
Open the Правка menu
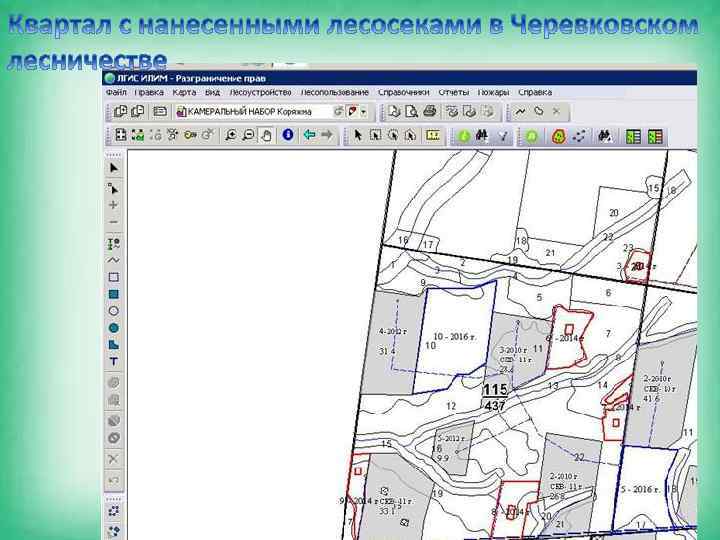pyautogui.click(x=149, y=92)
